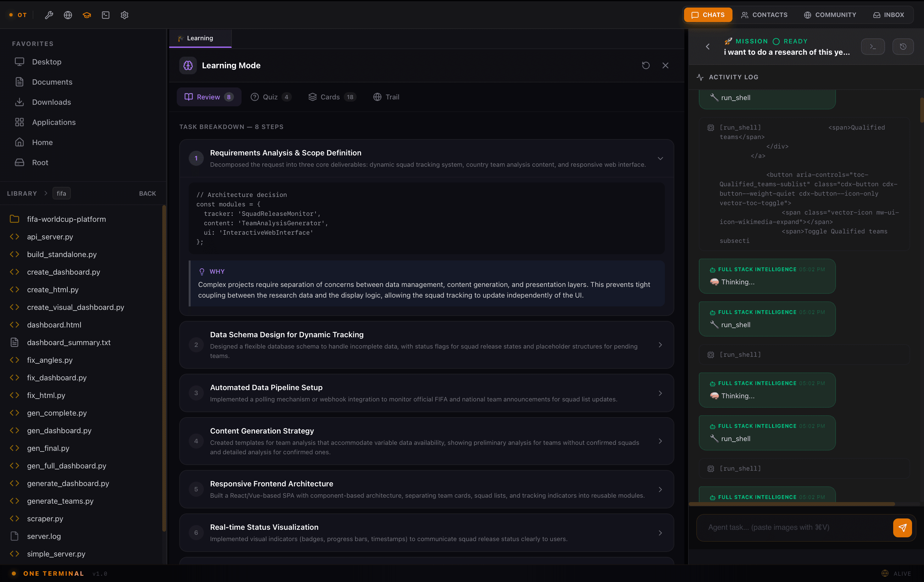Click the Learning Mode brain icon
924x582 pixels.
(188, 66)
